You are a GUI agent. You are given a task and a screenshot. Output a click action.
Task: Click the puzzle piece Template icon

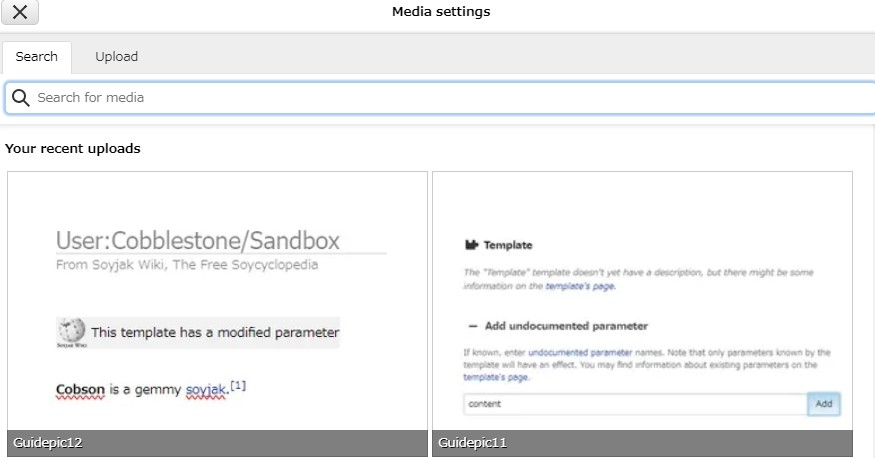[471, 245]
